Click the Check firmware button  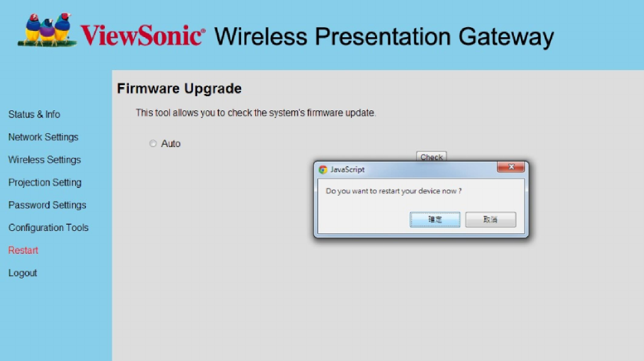[x=431, y=157]
